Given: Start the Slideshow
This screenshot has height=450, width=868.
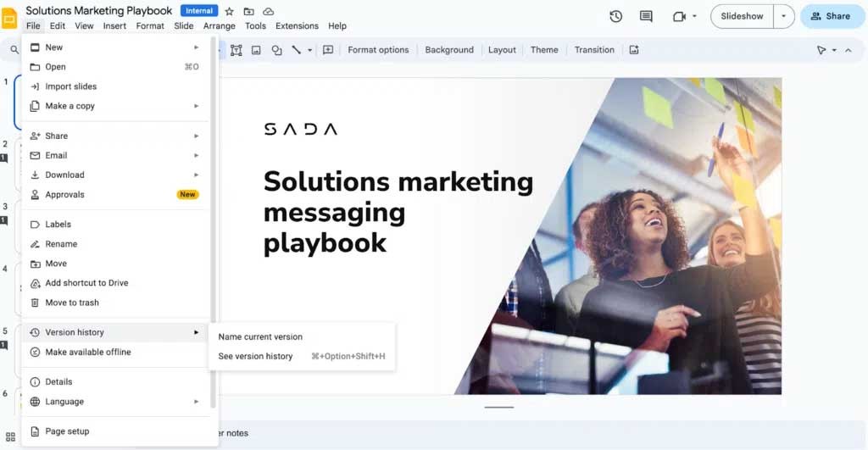Looking at the screenshot, I should point(742,16).
